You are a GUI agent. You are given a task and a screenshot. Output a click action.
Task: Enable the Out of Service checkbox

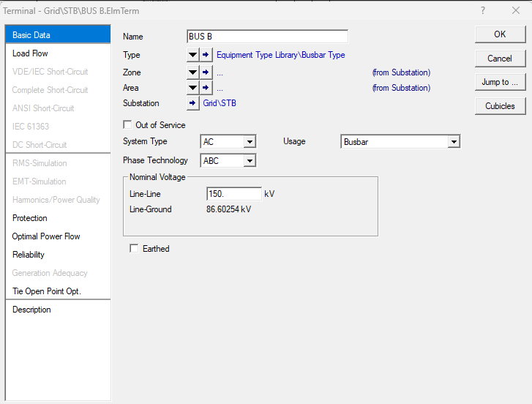pos(128,125)
